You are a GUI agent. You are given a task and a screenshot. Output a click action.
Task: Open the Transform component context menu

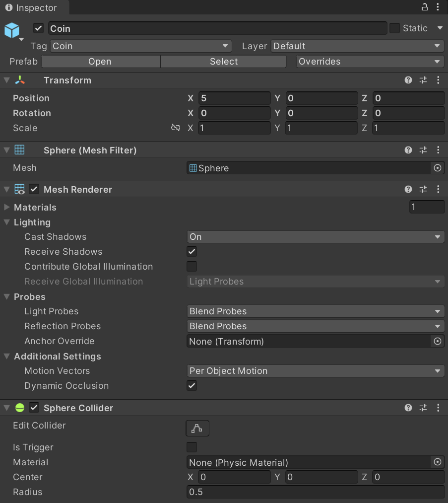coord(438,80)
